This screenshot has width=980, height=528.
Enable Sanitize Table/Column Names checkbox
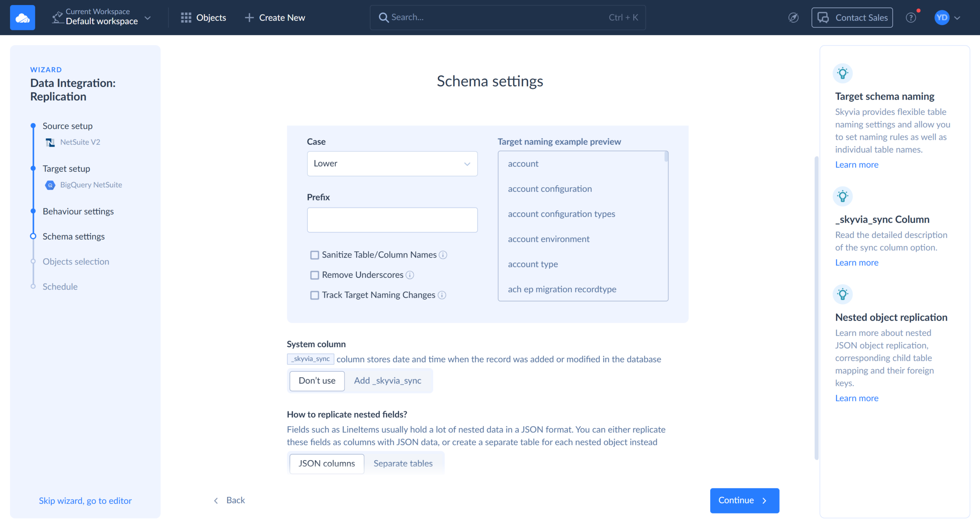tap(314, 255)
